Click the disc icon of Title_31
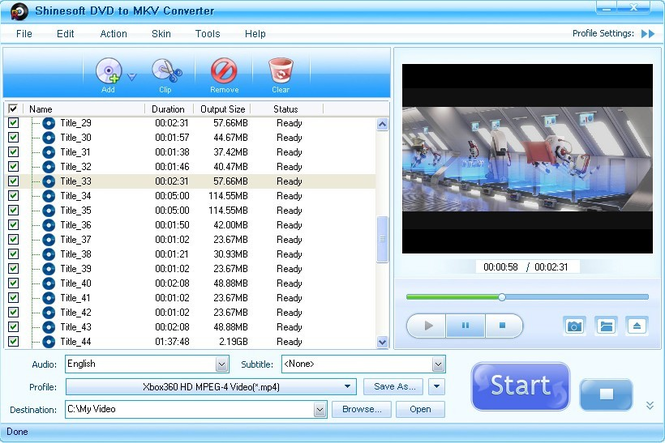The width and height of the screenshot is (665, 443). coord(49,152)
